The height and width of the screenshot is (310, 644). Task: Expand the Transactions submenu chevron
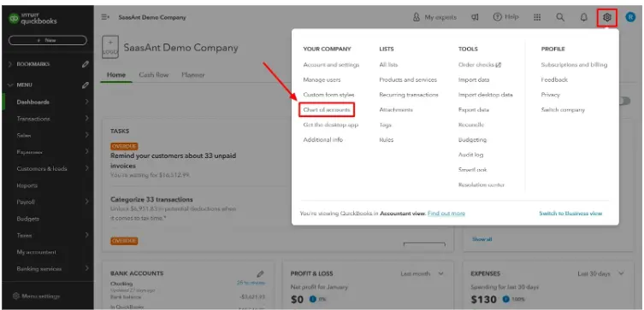coord(86,119)
